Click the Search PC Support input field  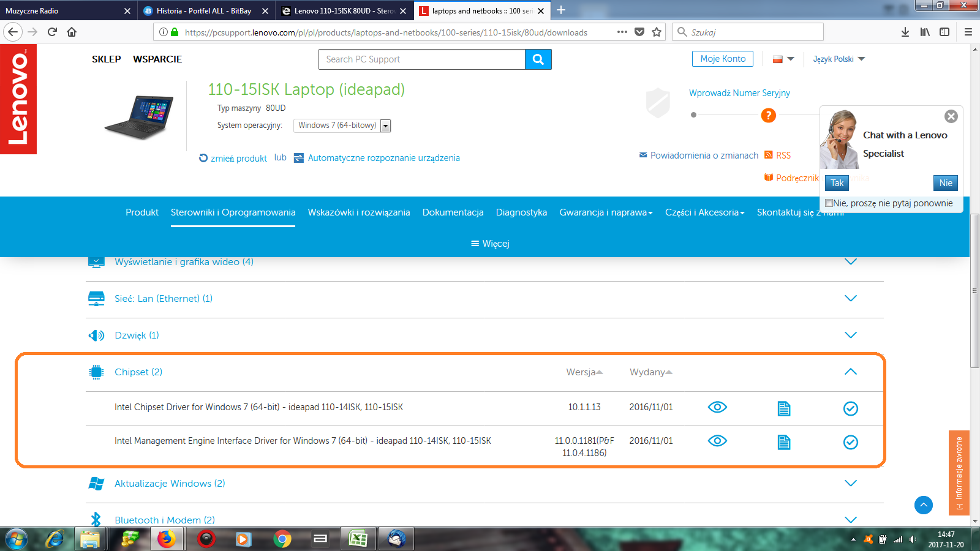point(422,59)
